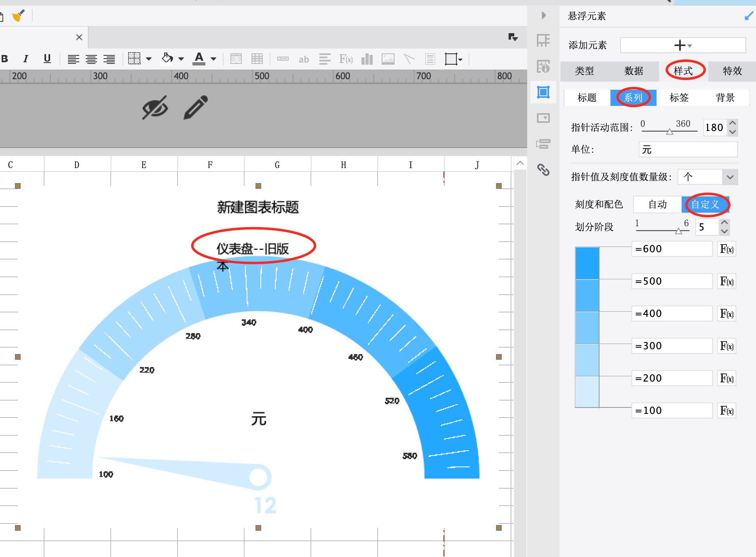Align text left
Viewport: 756px width, 557px height.
pyautogui.click(x=73, y=59)
